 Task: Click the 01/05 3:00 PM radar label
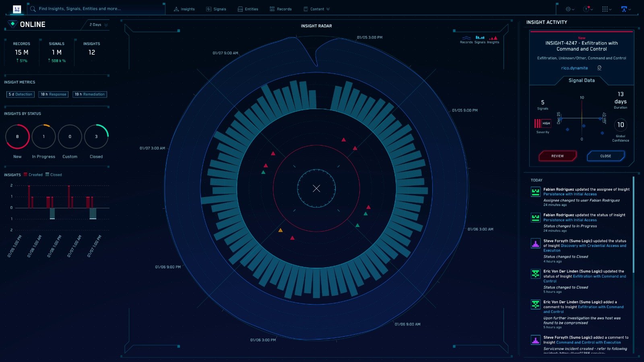[x=369, y=37]
